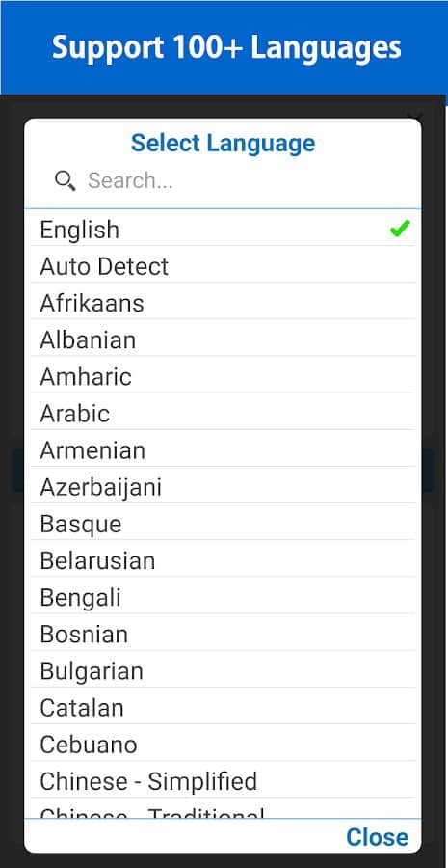Click the magnifying glass search icon

[66, 181]
